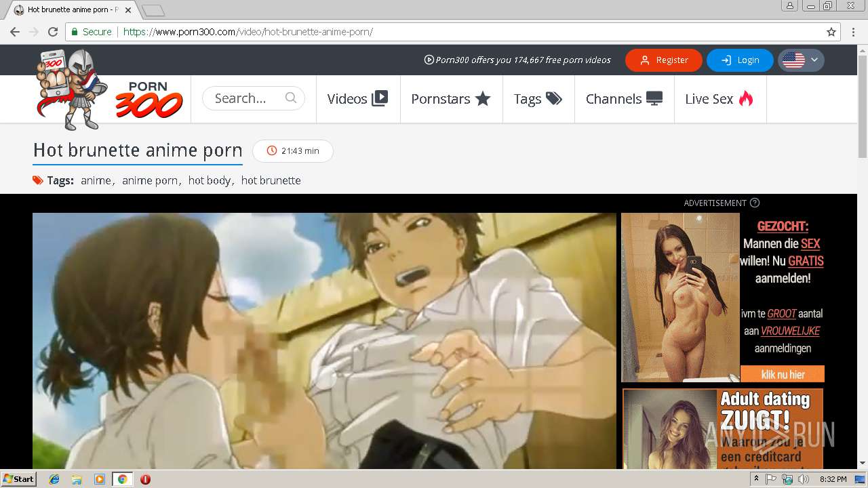868x488 pixels.
Task: Open the Channels menu item
Action: pos(624,99)
